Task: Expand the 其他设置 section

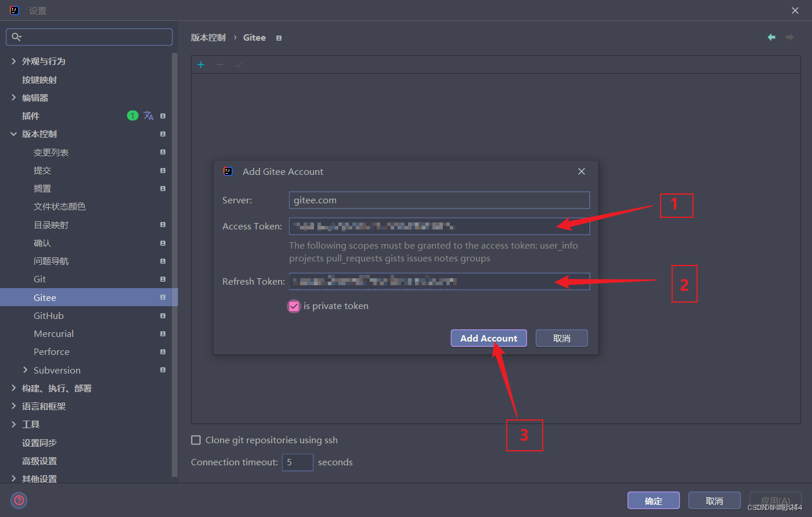Action: pyautogui.click(x=13, y=479)
